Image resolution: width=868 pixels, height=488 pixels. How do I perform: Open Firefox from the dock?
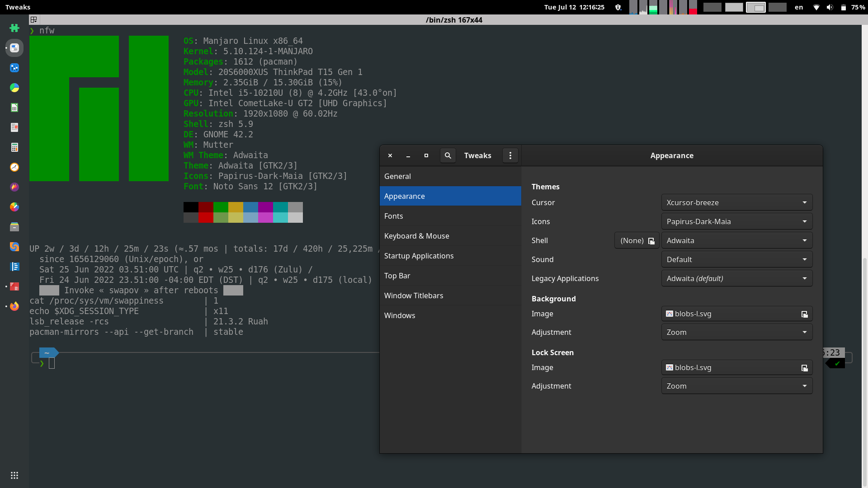14,306
